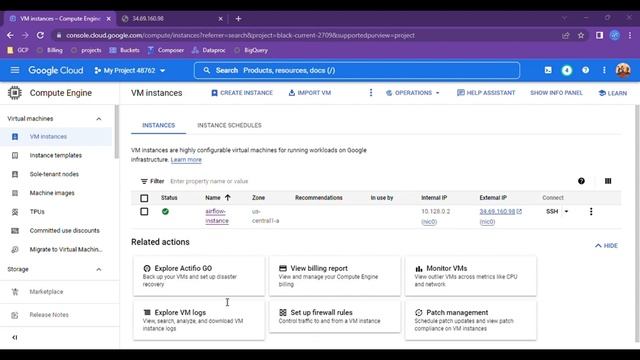Open the filter help icon
640x360 pixels.
pos(581,181)
